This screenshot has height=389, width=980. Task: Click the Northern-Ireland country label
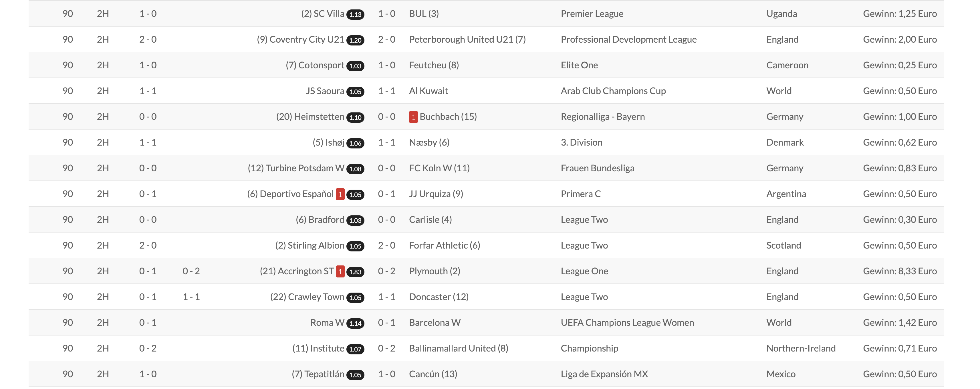(x=801, y=348)
